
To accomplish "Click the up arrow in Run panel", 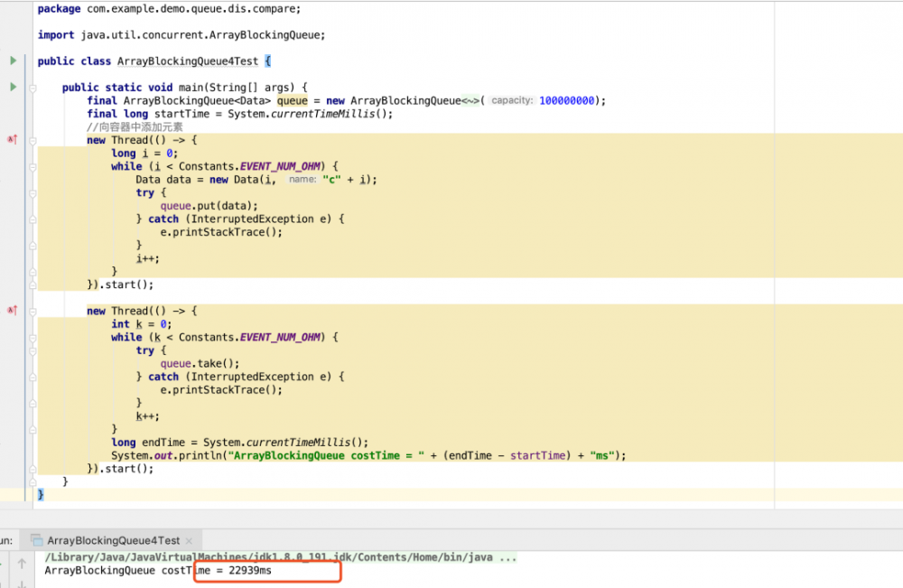I will (x=22, y=564).
